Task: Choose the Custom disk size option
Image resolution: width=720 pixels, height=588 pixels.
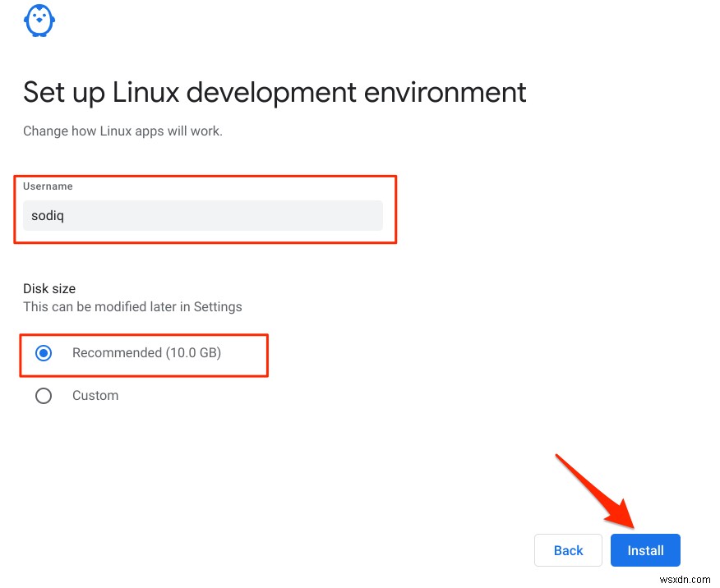Action: (44, 395)
